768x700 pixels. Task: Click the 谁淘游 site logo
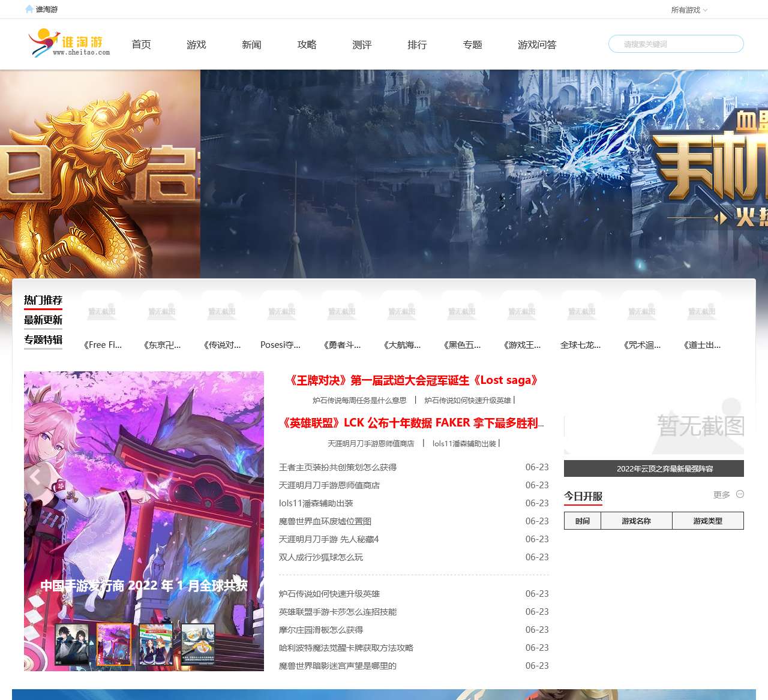(69, 44)
